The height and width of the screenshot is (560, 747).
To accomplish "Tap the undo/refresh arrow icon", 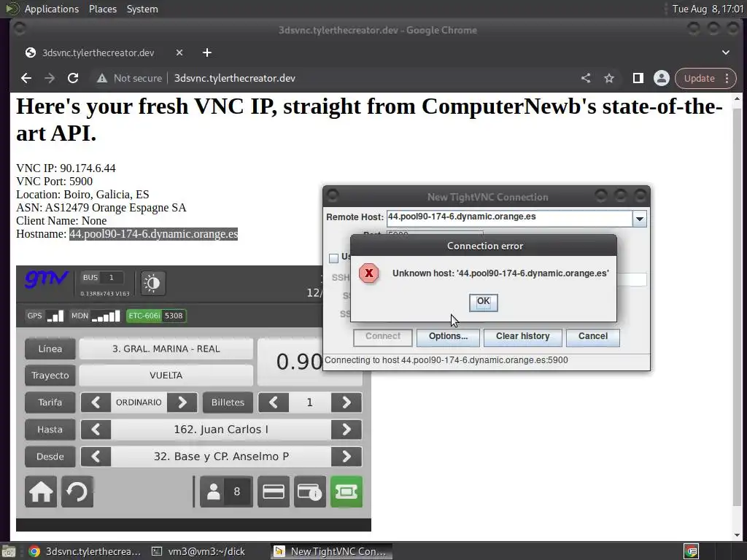I will point(77,491).
